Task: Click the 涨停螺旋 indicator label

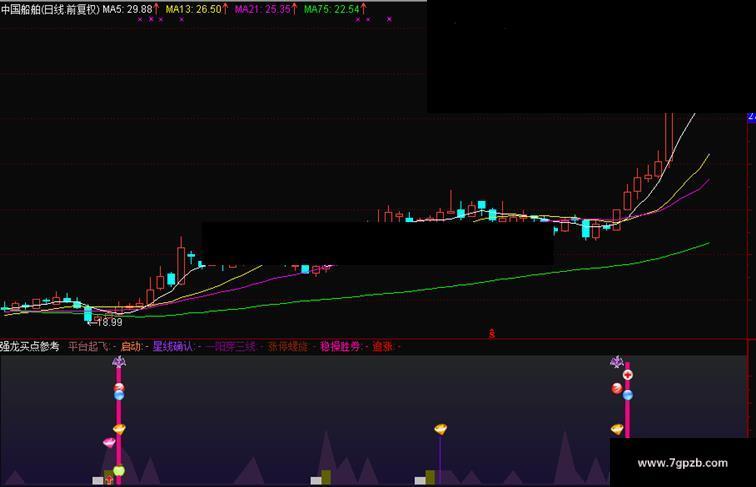Action: pyautogui.click(x=288, y=346)
